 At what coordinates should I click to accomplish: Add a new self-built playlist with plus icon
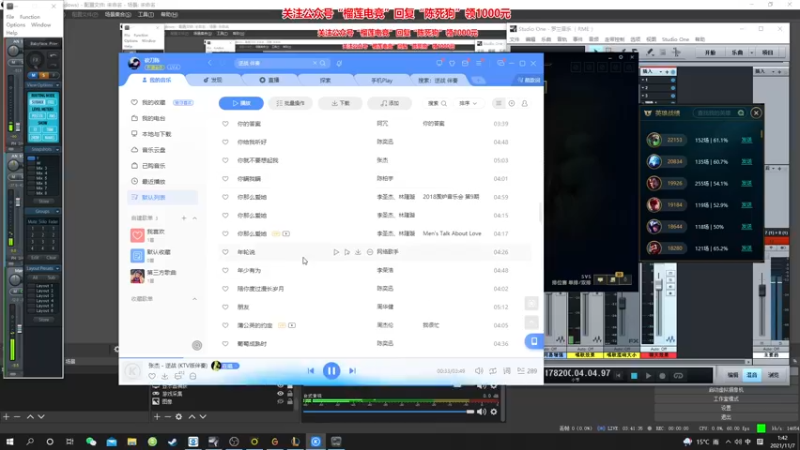click(x=184, y=218)
